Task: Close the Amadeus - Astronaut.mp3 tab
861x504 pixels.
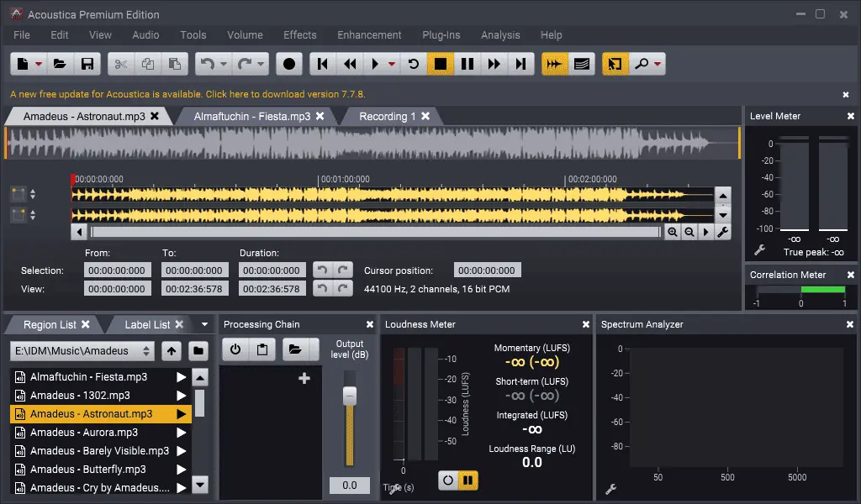Action: pyautogui.click(x=155, y=116)
